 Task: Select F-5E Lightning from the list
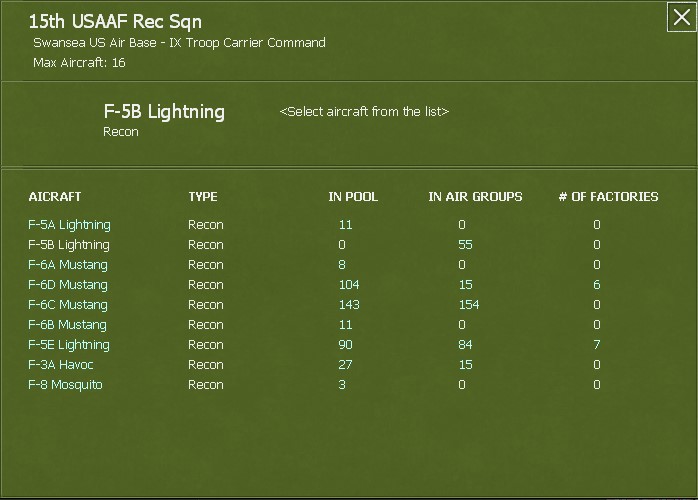[69, 345]
